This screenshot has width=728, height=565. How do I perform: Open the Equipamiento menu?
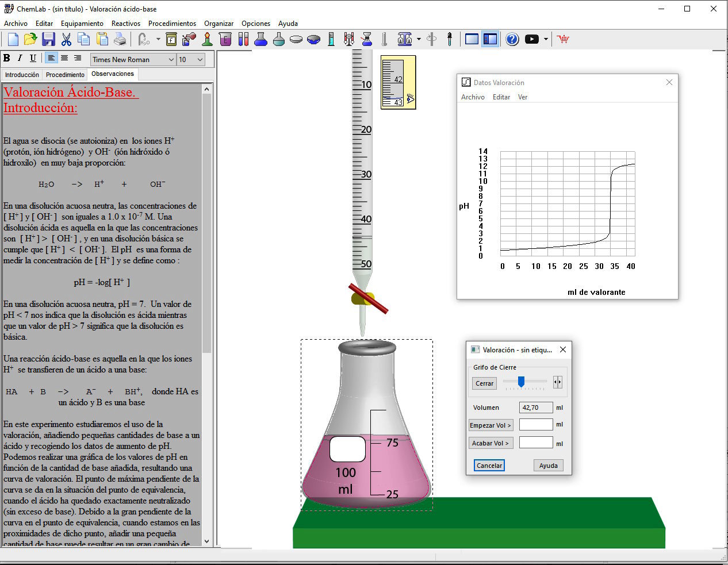82,24
